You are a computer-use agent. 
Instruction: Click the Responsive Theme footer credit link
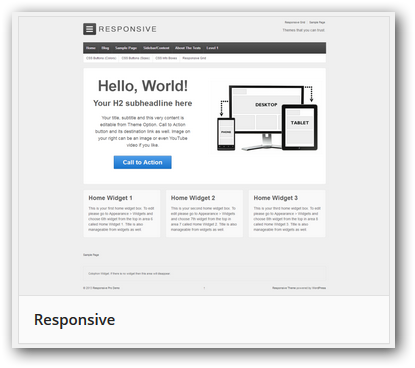pos(284,288)
